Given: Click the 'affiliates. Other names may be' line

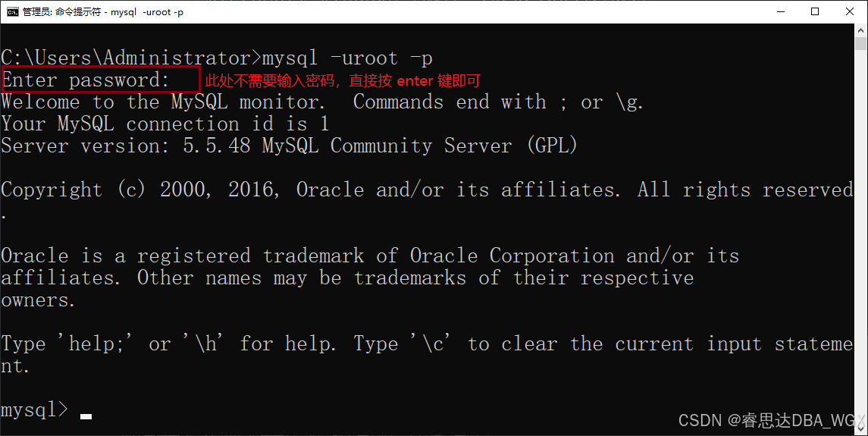Looking at the screenshot, I should coord(347,278).
